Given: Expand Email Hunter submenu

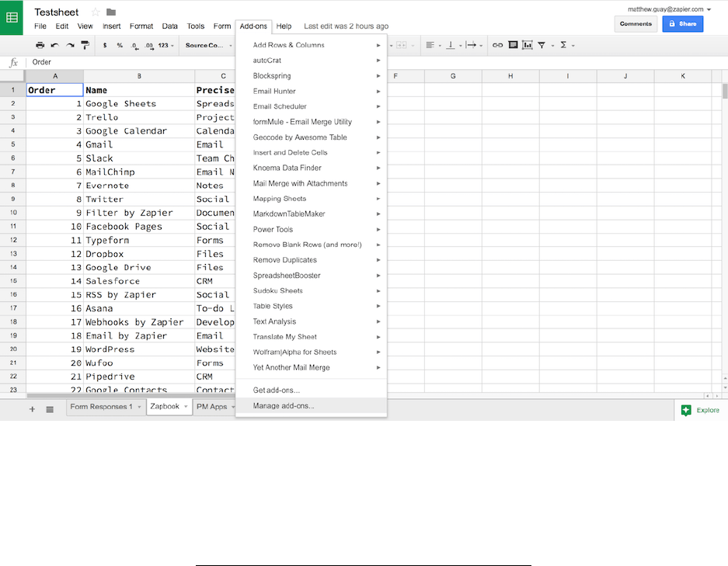Looking at the screenshot, I should (x=311, y=91).
